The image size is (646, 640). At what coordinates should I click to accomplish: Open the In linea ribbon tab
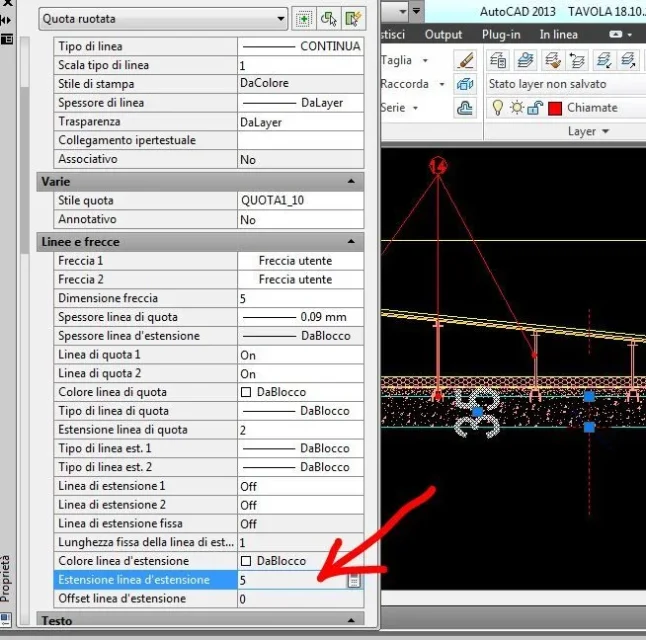tap(558, 35)
